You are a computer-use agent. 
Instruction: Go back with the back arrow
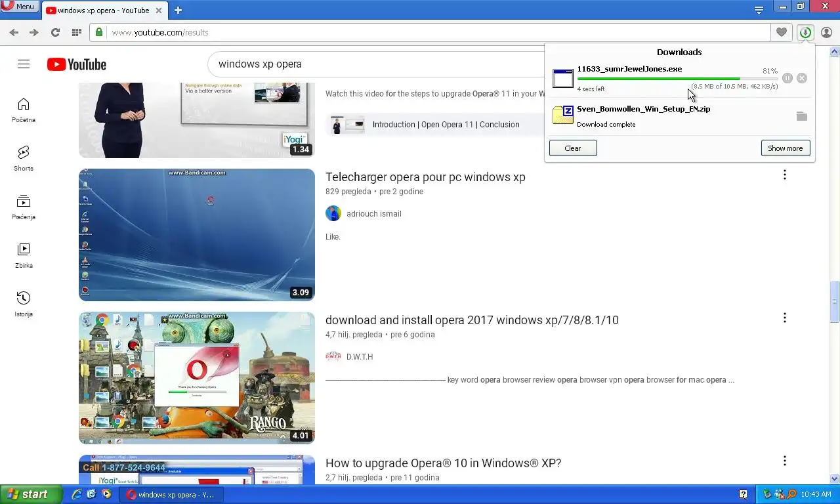point(14,32)
